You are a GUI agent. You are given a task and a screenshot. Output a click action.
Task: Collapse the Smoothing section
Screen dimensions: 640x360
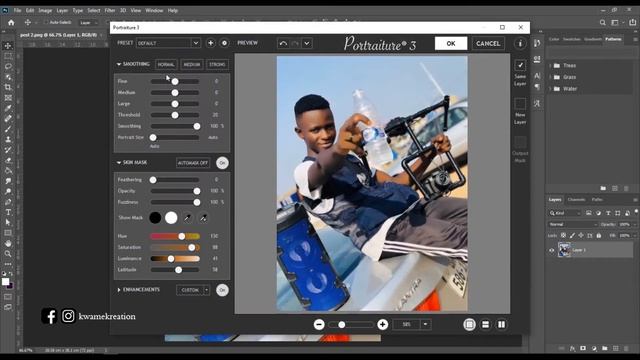119,64
